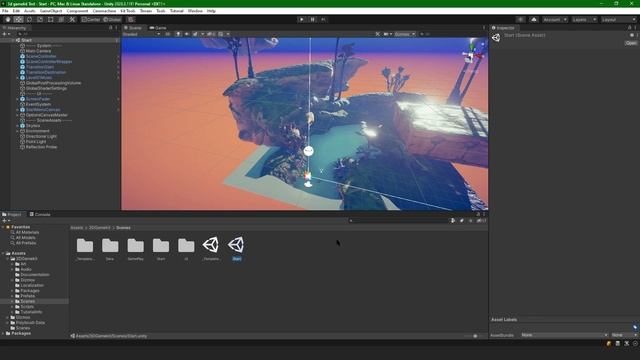The height and width of the screenshot is (360, 640).
Task: Click the scene orientation gizmo
Action: click(473, 55)
